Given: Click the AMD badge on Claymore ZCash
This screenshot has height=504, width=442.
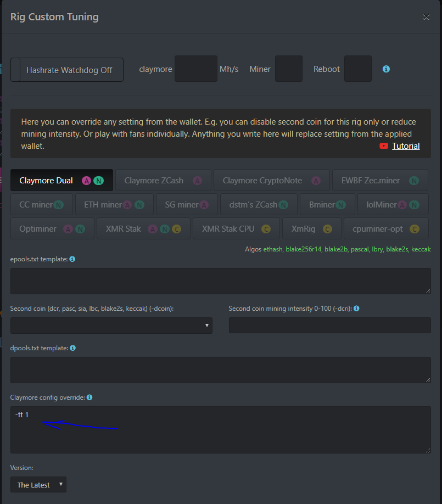Looking at the screenshot, I should [x=197, y=181].
